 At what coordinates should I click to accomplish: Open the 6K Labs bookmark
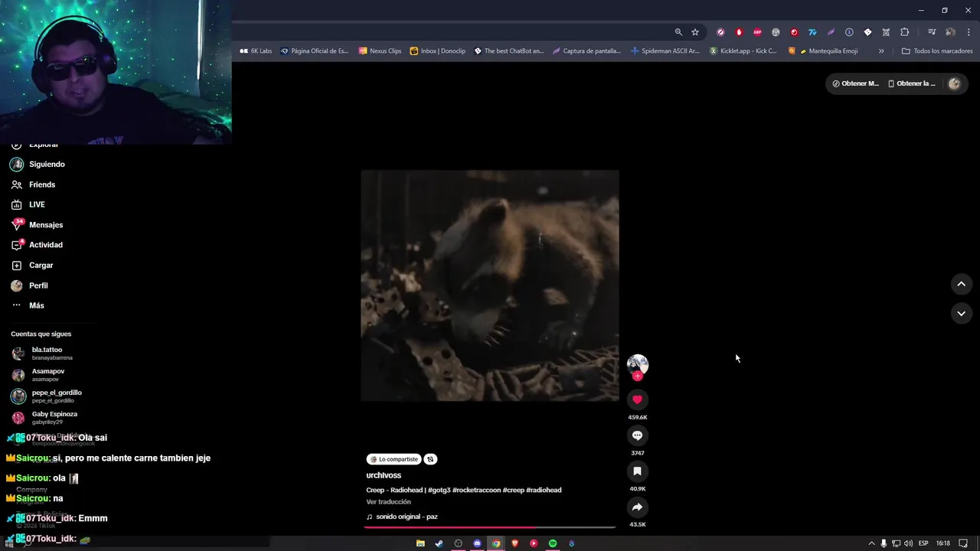click(256, 51)
